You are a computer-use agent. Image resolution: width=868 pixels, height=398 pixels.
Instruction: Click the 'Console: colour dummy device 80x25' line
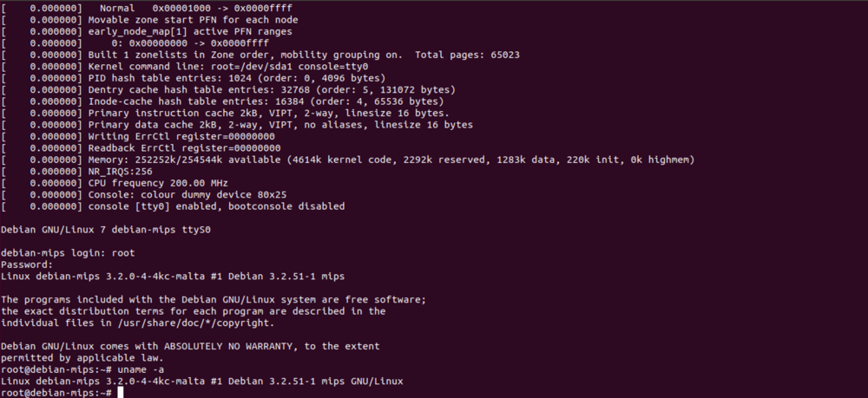(144, 194)
